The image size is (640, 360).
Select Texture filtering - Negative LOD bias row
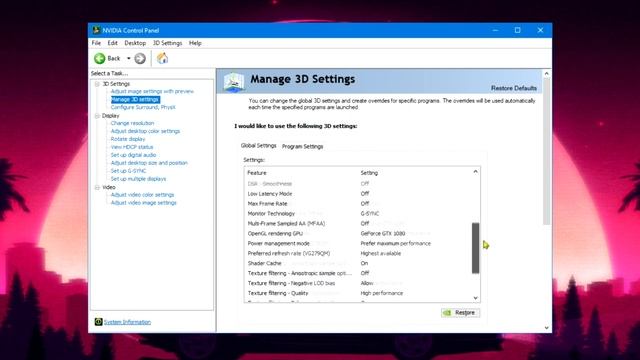coord(358,283)
